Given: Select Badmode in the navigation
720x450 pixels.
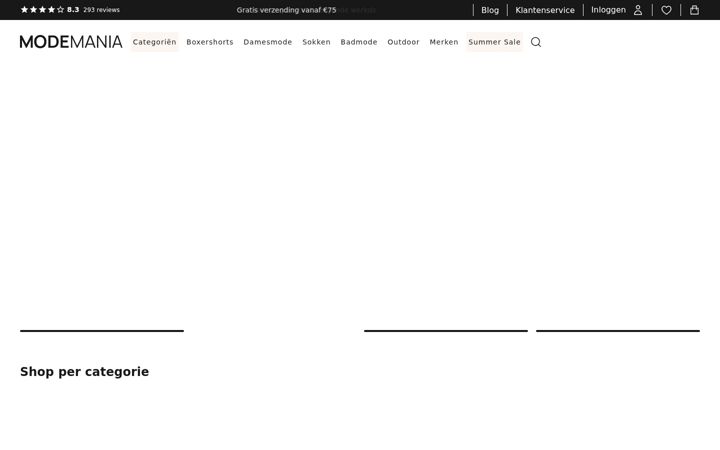Looking at the screenshot, I should point(359,42).
